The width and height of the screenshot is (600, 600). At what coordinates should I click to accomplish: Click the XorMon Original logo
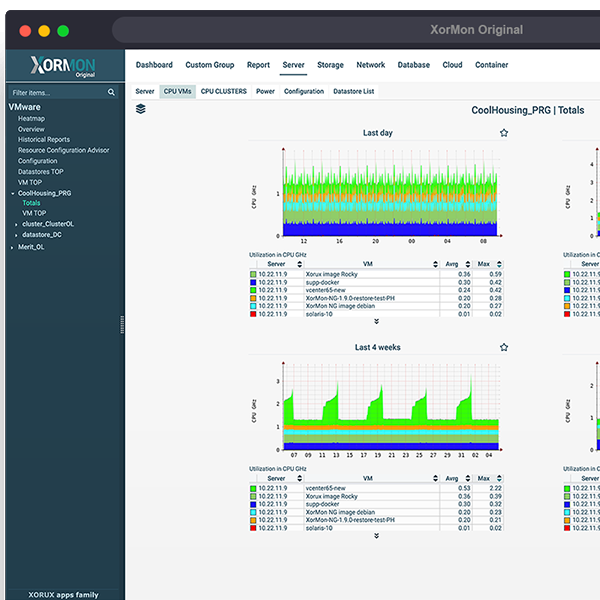(62, 66)
